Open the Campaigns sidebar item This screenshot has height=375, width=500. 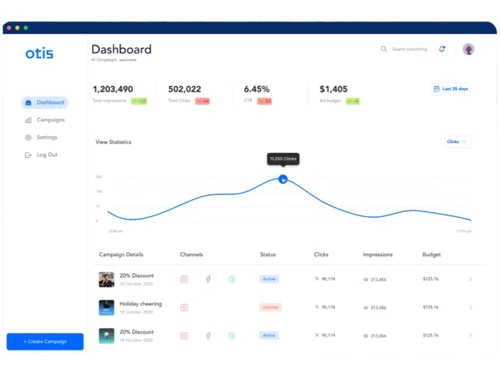click(45, 120)
